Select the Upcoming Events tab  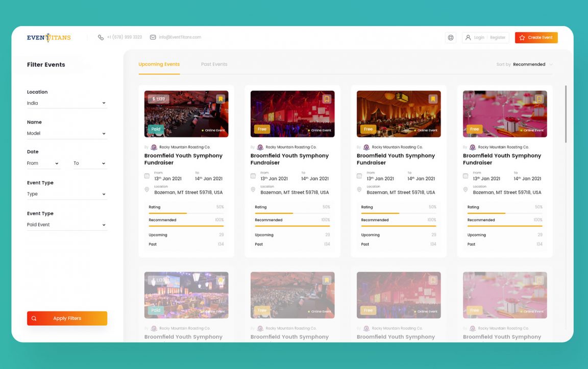tap(159, 64)
